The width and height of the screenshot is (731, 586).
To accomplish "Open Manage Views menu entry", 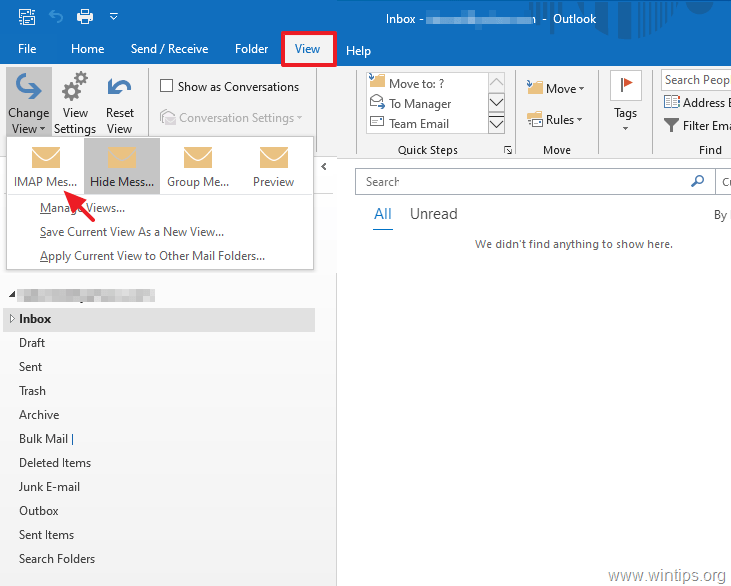I will (x=82, y=208).
